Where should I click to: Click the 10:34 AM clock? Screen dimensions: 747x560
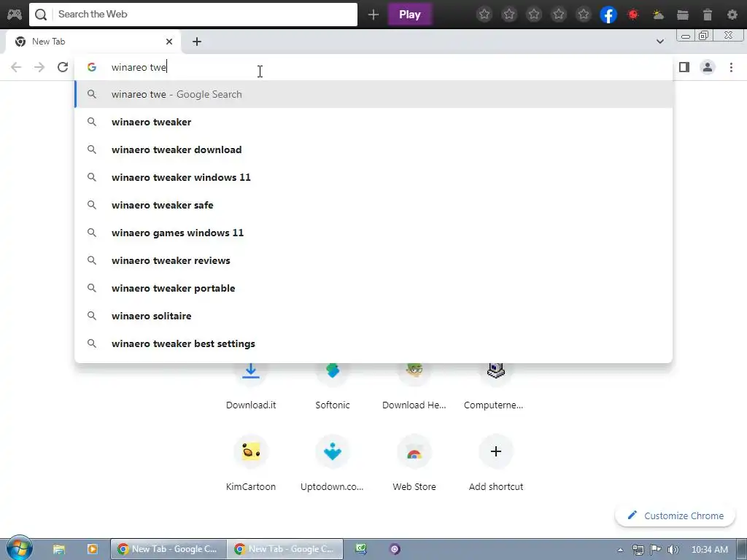click(709, 550)
